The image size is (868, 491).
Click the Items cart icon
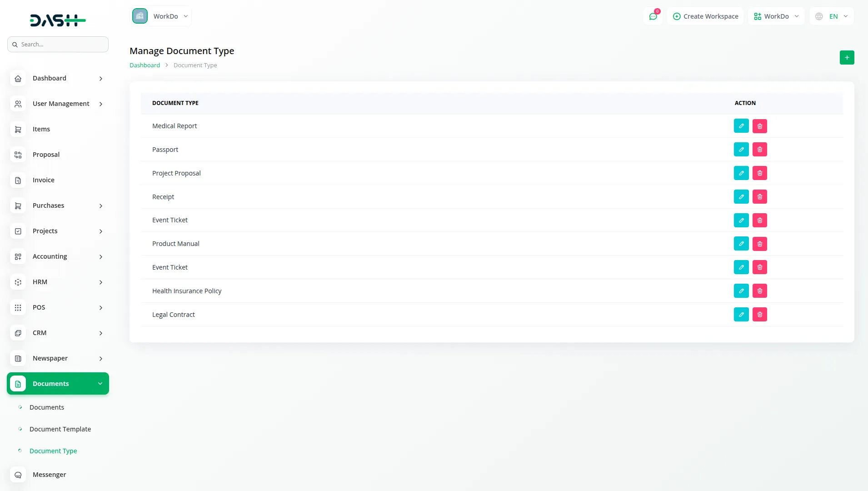coord(18,129)
